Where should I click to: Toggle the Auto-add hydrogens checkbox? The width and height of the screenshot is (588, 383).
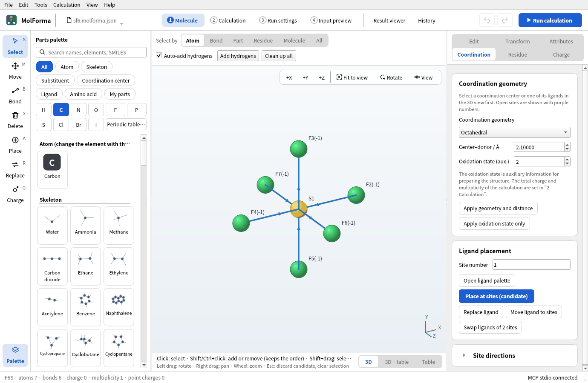pyautogui.click(x=159, y=56)
